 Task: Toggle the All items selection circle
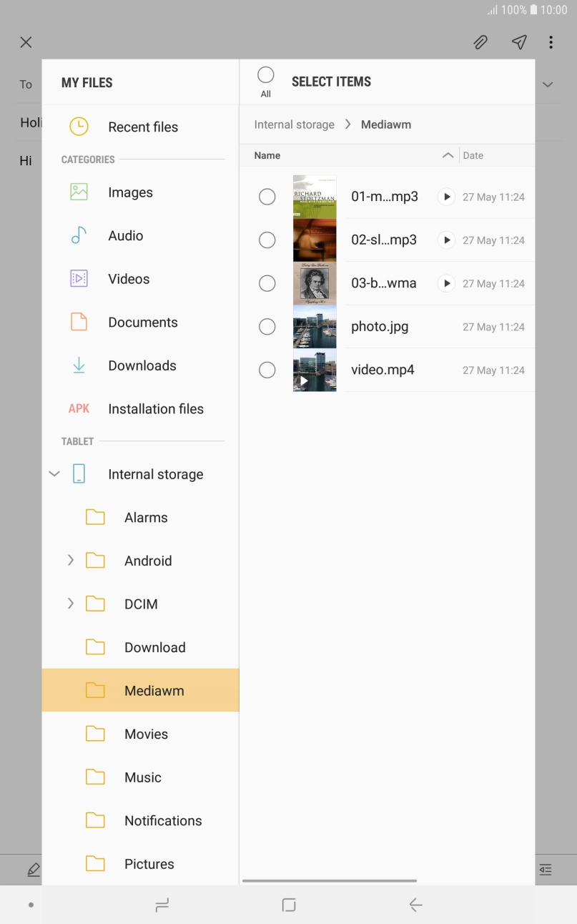(x=265, y=75)
